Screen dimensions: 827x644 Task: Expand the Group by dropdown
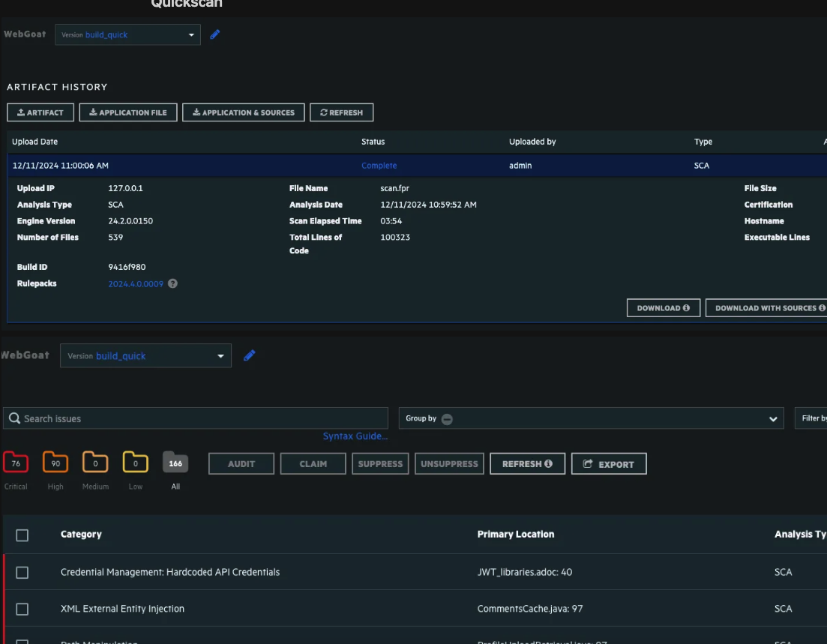[x=773, y=419]
